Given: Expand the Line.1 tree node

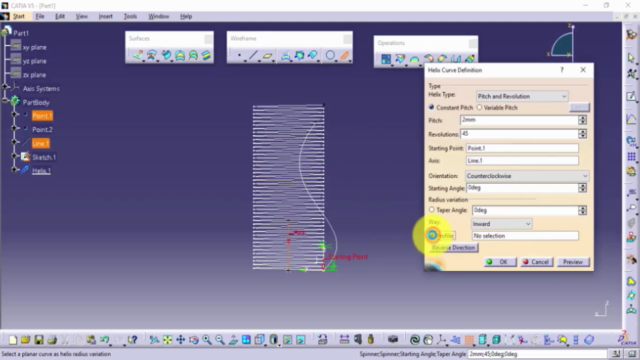Looking at the screenshot, I should click(x=14, y=142).
